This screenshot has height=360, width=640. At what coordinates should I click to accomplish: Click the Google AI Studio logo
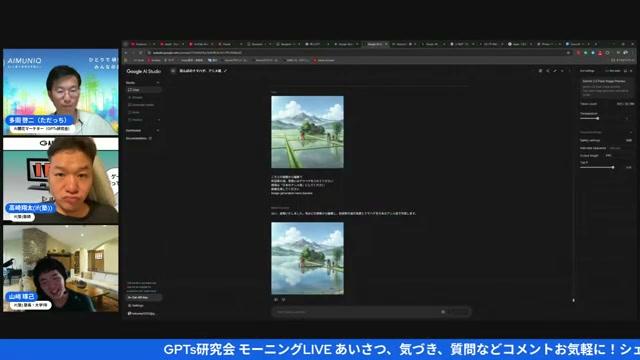[144, 71]
